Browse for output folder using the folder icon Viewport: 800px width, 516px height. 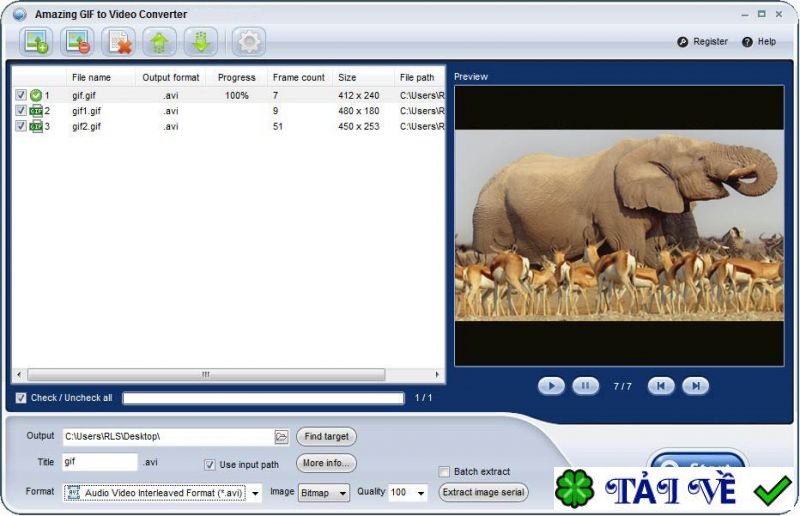click(x=281, y=437)
